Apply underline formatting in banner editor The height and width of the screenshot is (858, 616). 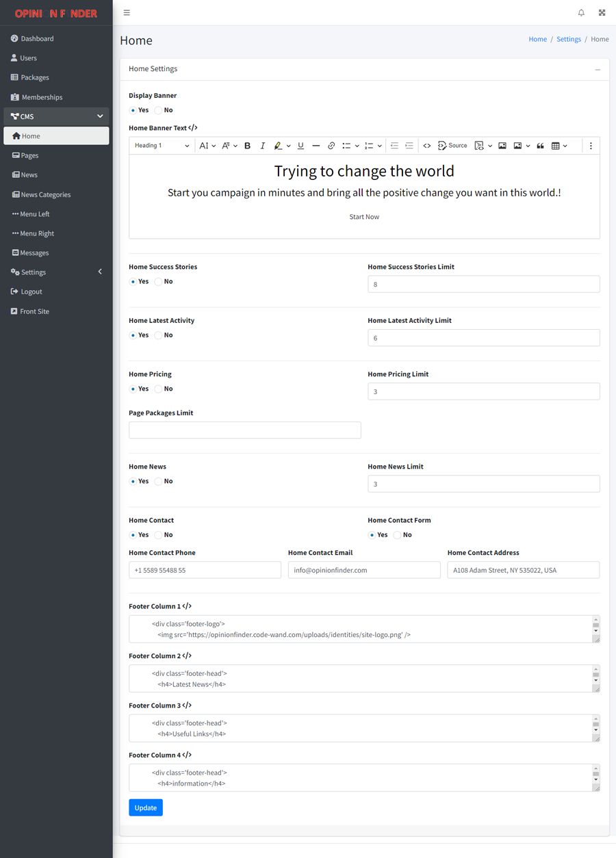[300, 146]
